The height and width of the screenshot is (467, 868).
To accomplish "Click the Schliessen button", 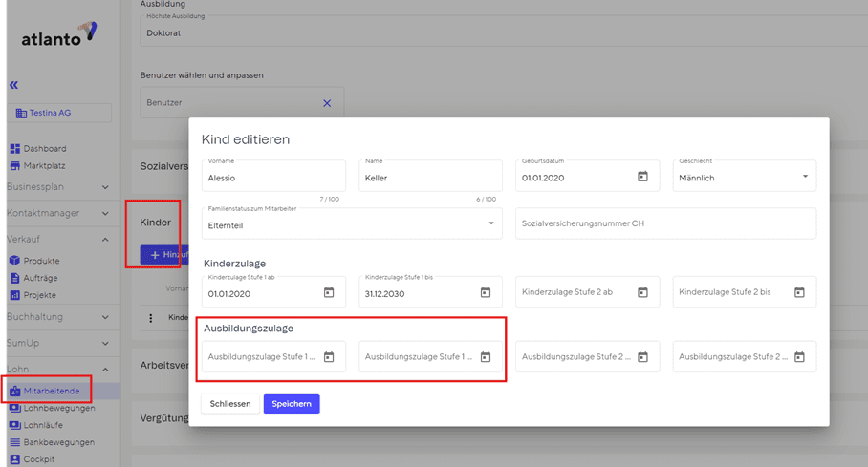I will click(x=230, y=404).
